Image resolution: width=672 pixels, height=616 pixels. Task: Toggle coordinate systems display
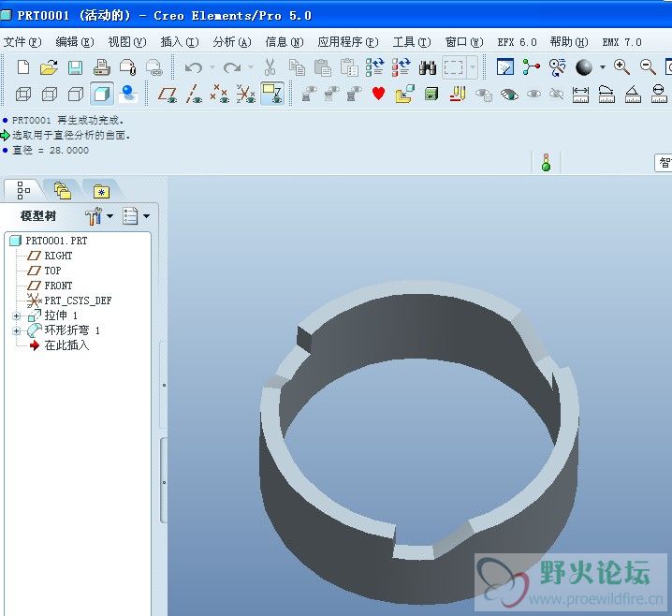pyautogui.click(x=246, y=94)
